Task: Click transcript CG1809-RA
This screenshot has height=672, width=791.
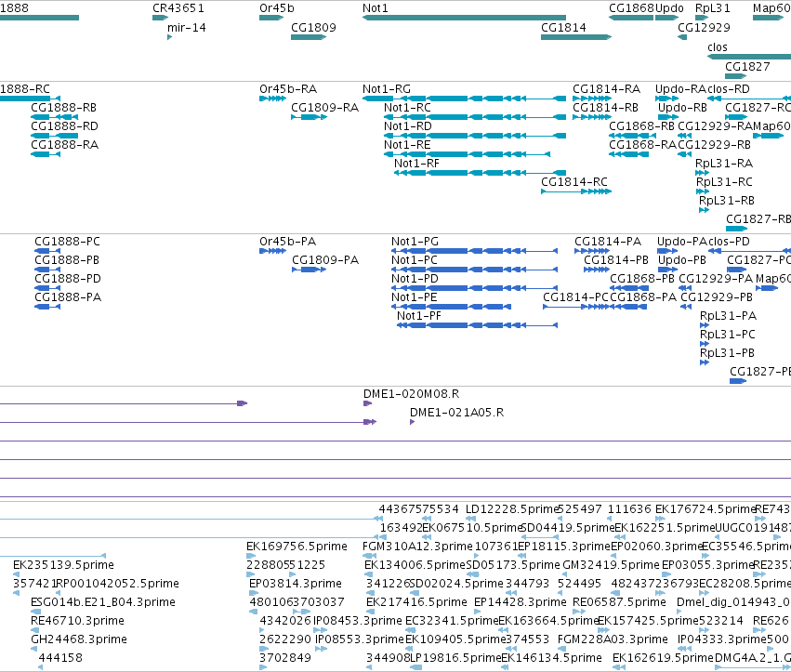Action: coord(310,117)
